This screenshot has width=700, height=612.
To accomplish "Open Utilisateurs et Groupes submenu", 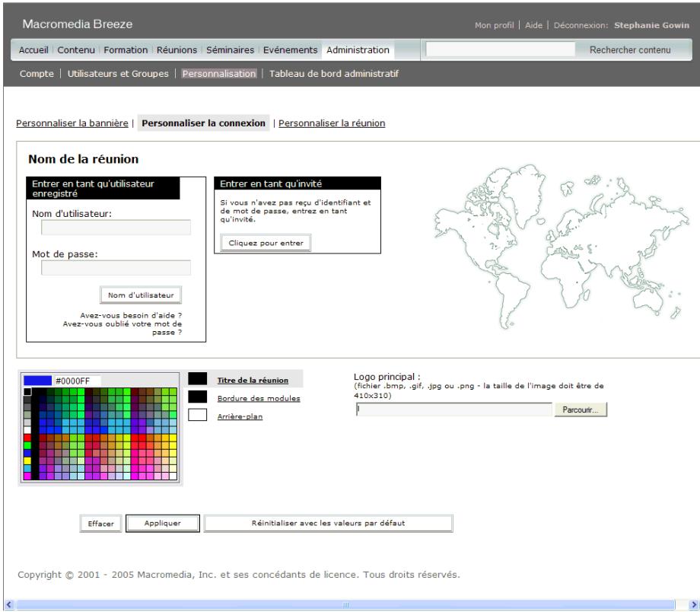I will (x=118, y=74).
